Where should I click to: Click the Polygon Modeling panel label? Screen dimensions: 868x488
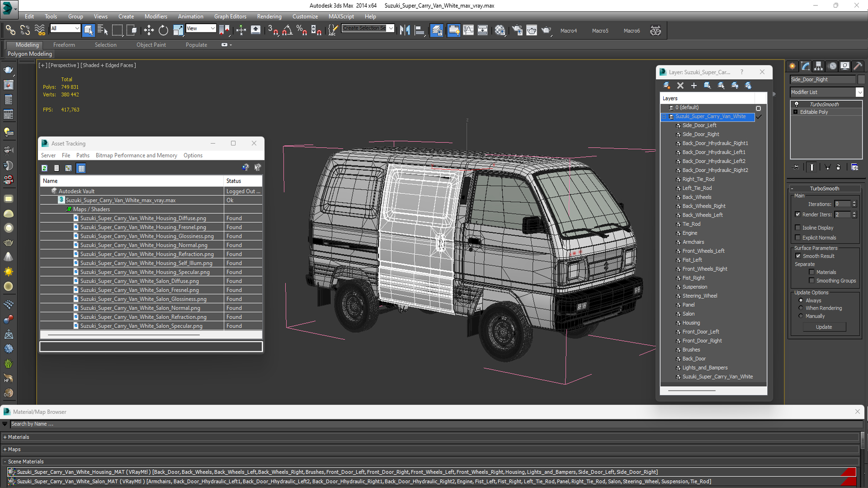[x=30, y=54]
